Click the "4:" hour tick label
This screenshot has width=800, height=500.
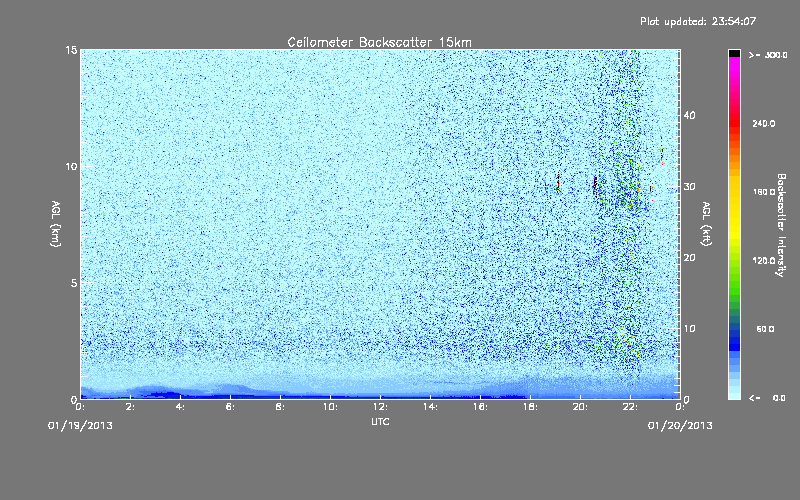coord(181,407)
